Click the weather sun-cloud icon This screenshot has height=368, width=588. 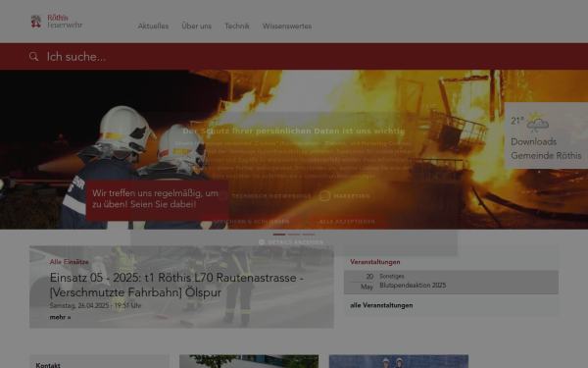537,122
